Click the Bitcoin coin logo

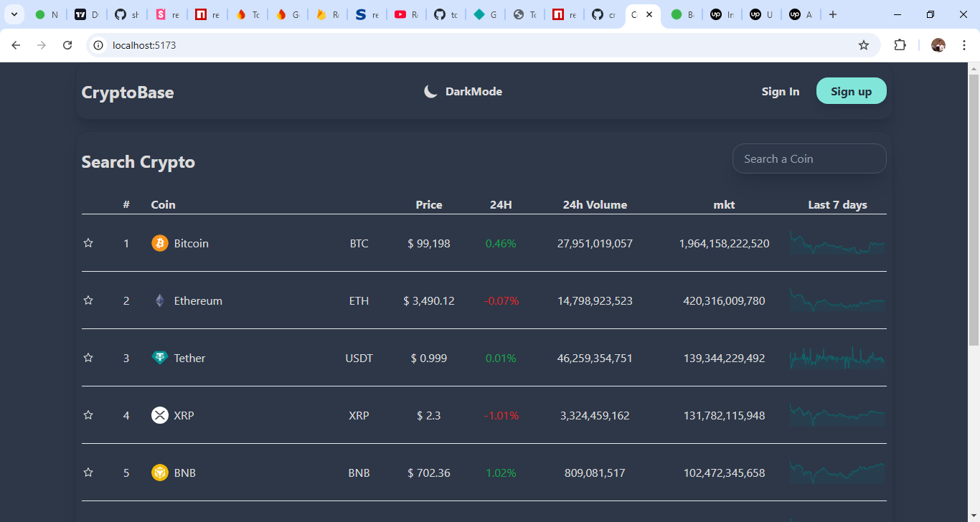pos(160,243)
